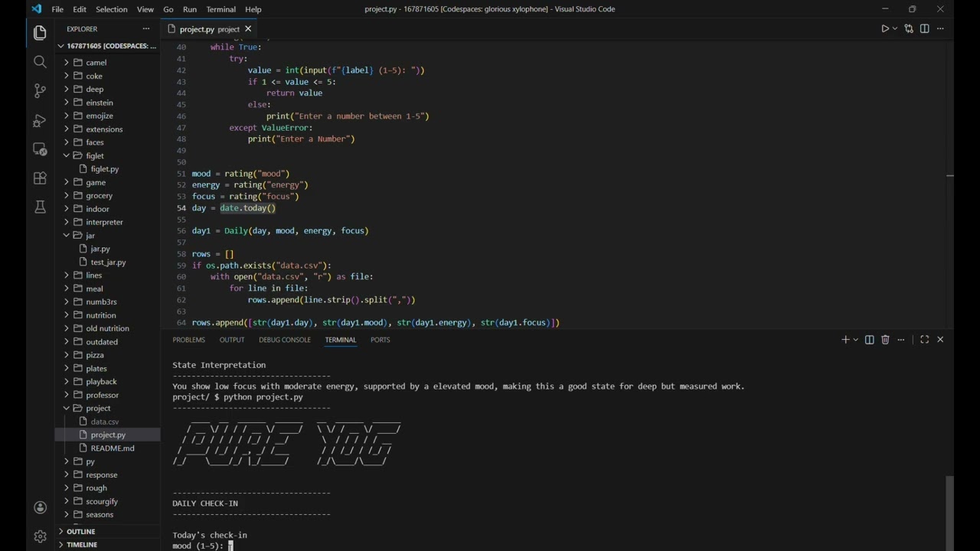Switch to the Debug Console tab
This screenshot has height=551, width=980.
click(285, 340)
